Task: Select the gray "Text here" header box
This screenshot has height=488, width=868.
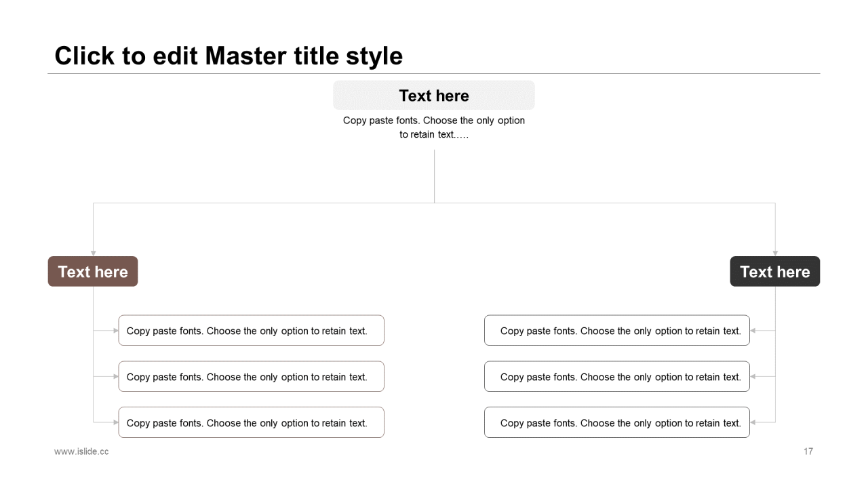Action: pos(434,96)
